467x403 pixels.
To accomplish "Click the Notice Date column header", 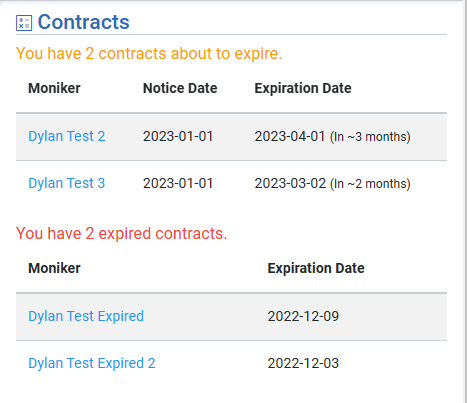I will point(180,88).
